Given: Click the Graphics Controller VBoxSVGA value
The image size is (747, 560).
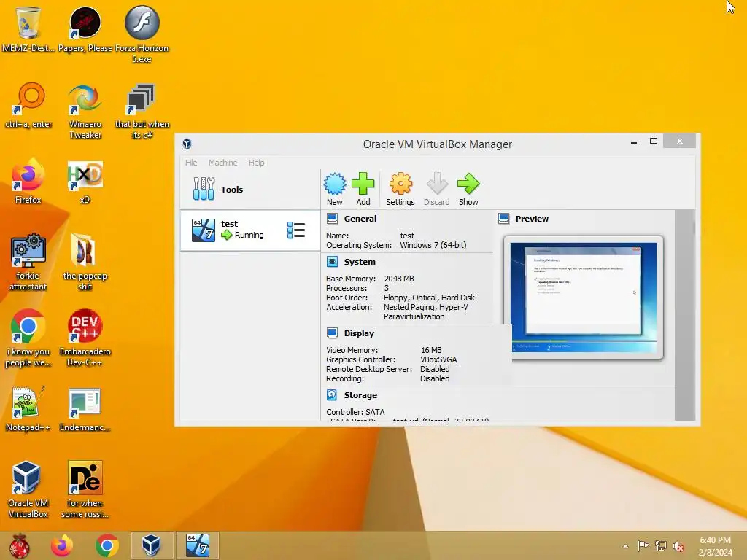Looking at the screenshot, I should coord(438,359).
